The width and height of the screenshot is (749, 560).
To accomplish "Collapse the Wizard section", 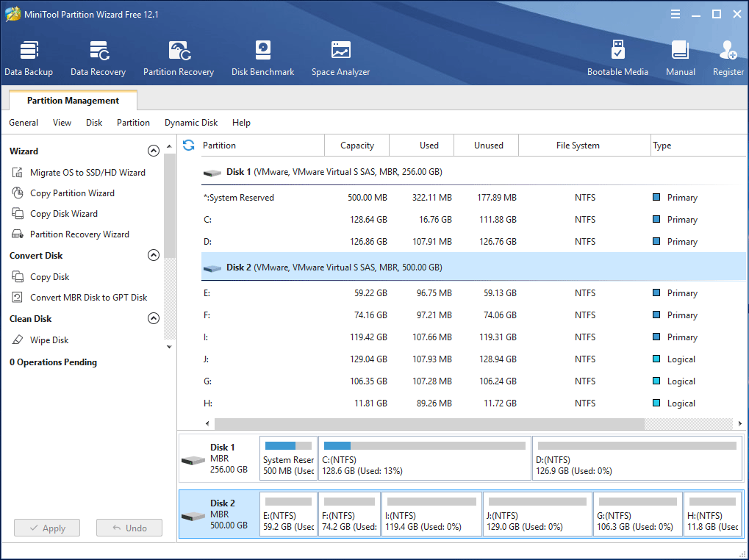I will coord(154,151).
